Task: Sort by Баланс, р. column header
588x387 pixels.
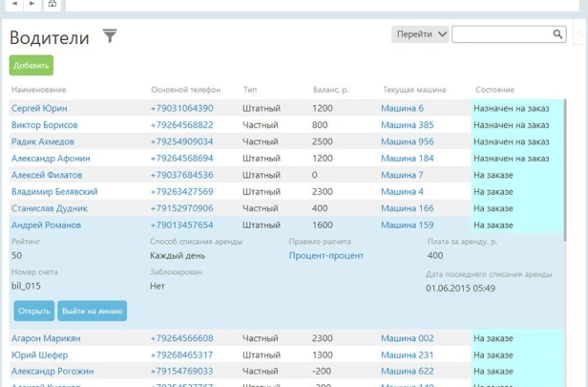Action: (x=330, y=90)
